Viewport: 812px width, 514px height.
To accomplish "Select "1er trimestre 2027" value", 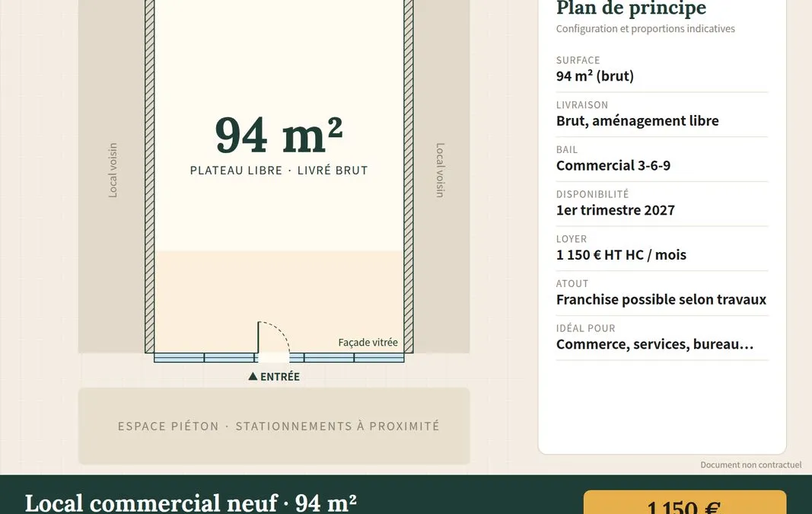I will (x=615, y=210).
